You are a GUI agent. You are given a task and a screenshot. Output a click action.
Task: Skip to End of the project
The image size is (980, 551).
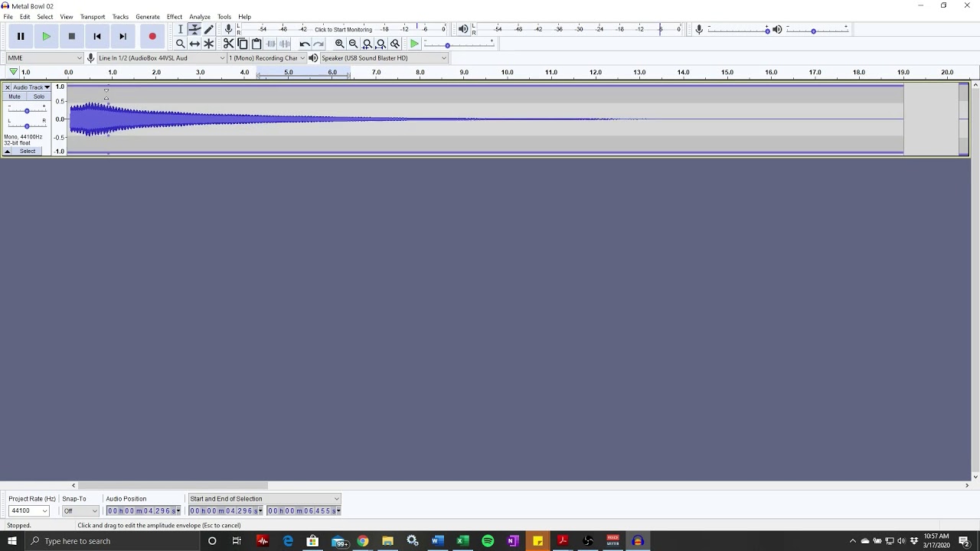pyautogui.click(x=122, y=36)
